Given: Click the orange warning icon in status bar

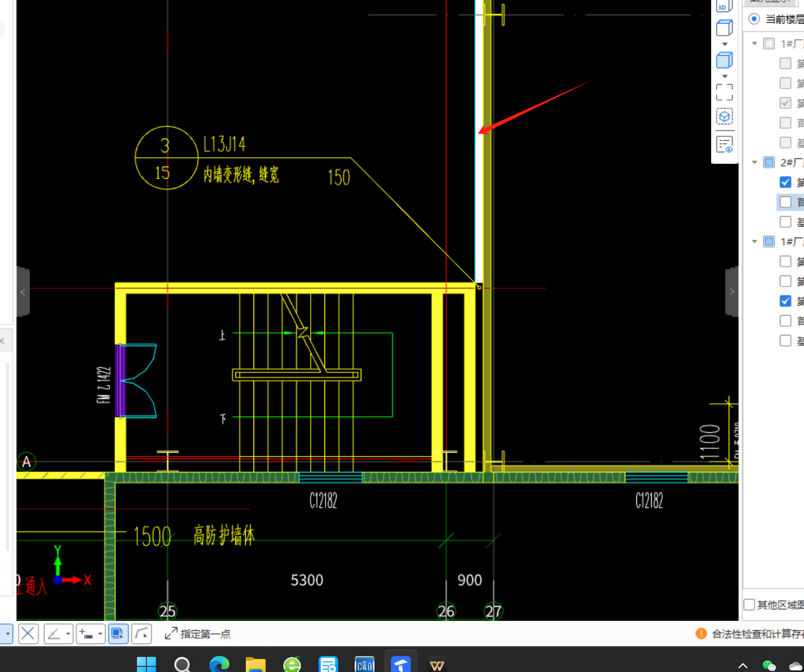Looking at the screenshot, I should point(701,634).
